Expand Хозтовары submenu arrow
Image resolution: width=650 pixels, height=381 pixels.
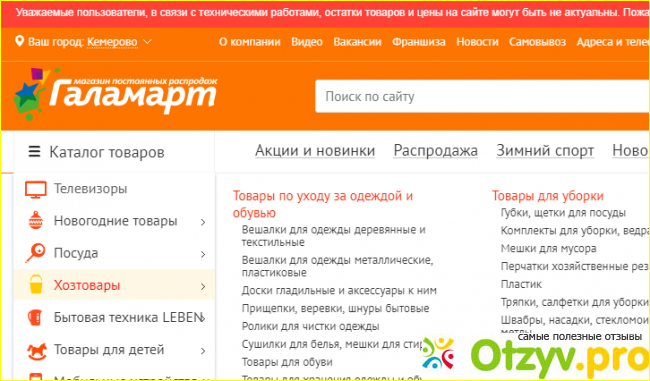[x=203, y=286]
